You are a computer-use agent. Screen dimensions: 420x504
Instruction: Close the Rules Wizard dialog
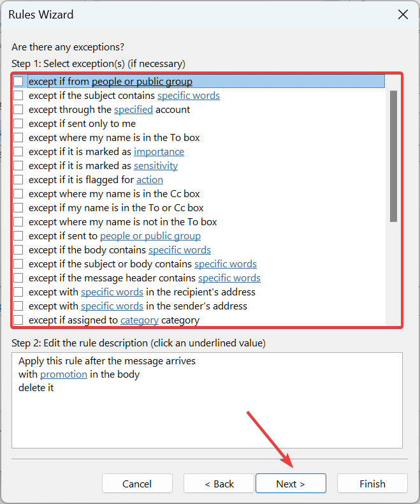click(403, 15)
